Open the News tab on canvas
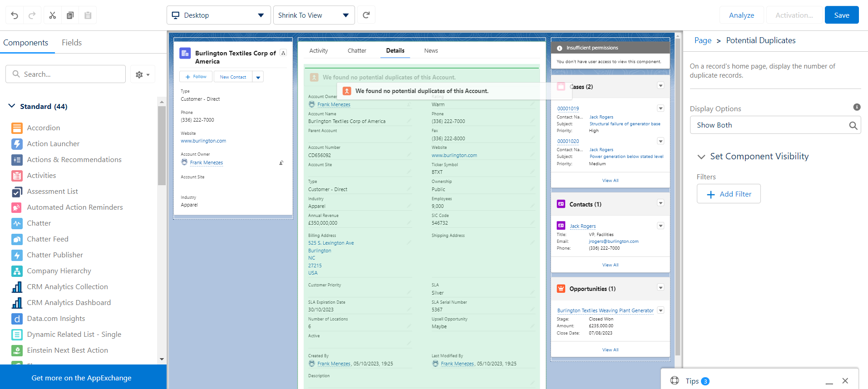Screen dimensions: 868x389 click(431, 51)
